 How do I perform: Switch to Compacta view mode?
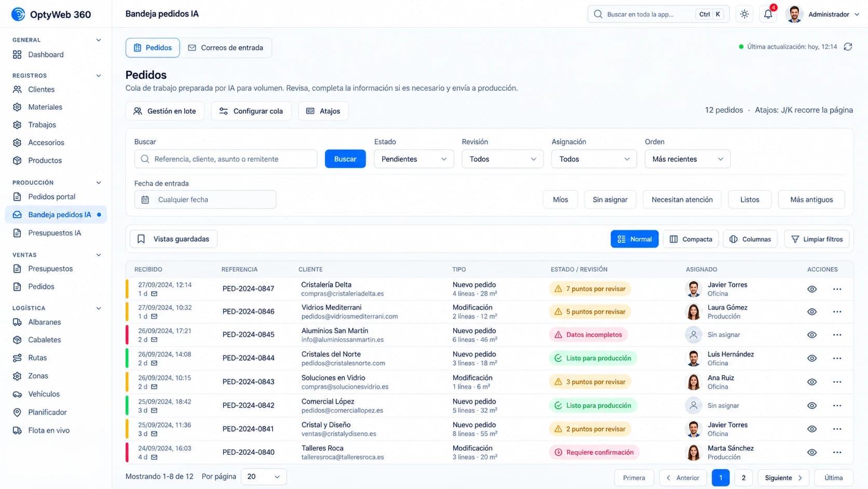point(691,239)
